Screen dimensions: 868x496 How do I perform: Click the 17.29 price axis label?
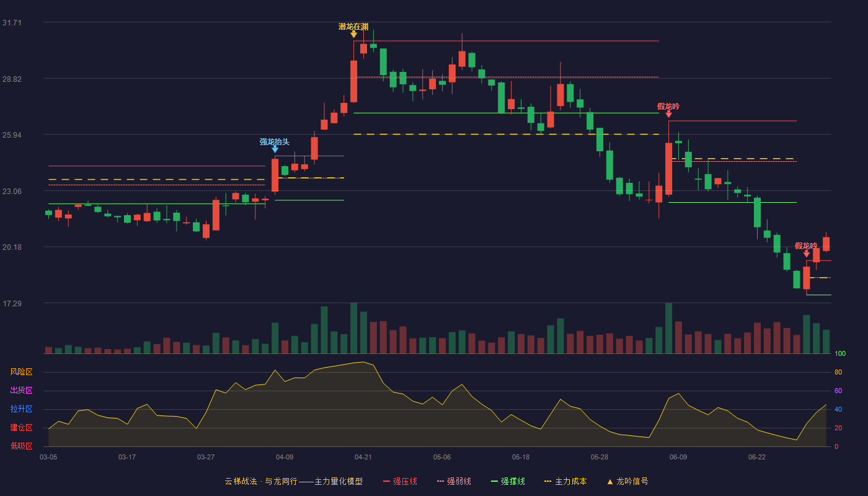point(12,304)
